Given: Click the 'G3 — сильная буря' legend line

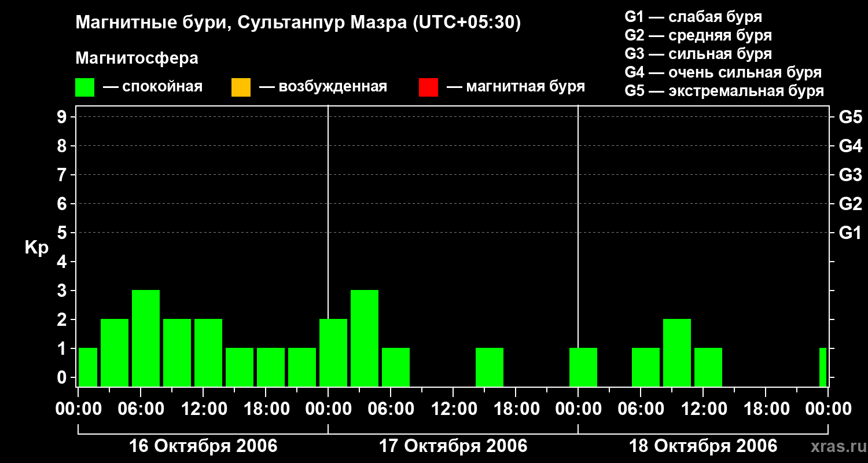Looking at the screenshot, I should click(x=698, y=54).
